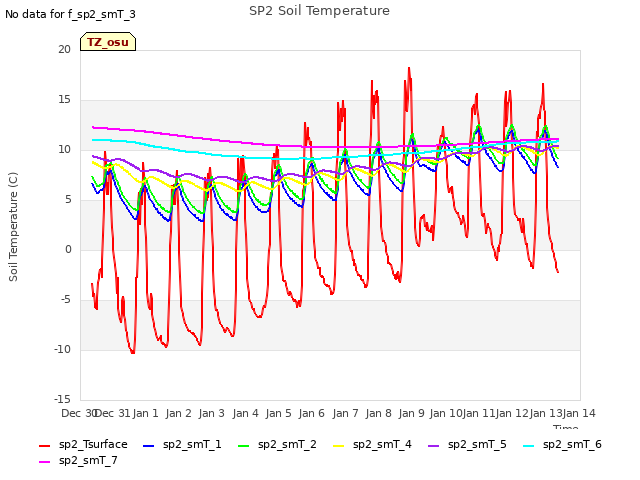
Task: Click the sp2_smT_1 legend label
Action: click(x=192, y=444)
